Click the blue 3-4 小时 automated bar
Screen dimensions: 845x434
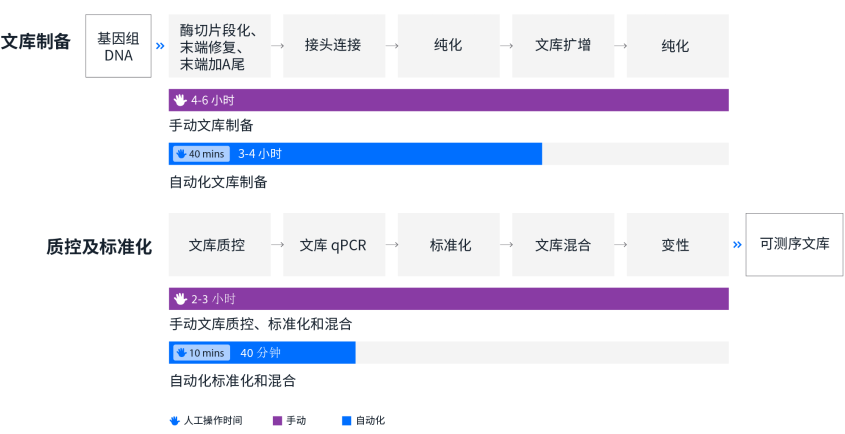pyautogui.click(x=400, y=154)
